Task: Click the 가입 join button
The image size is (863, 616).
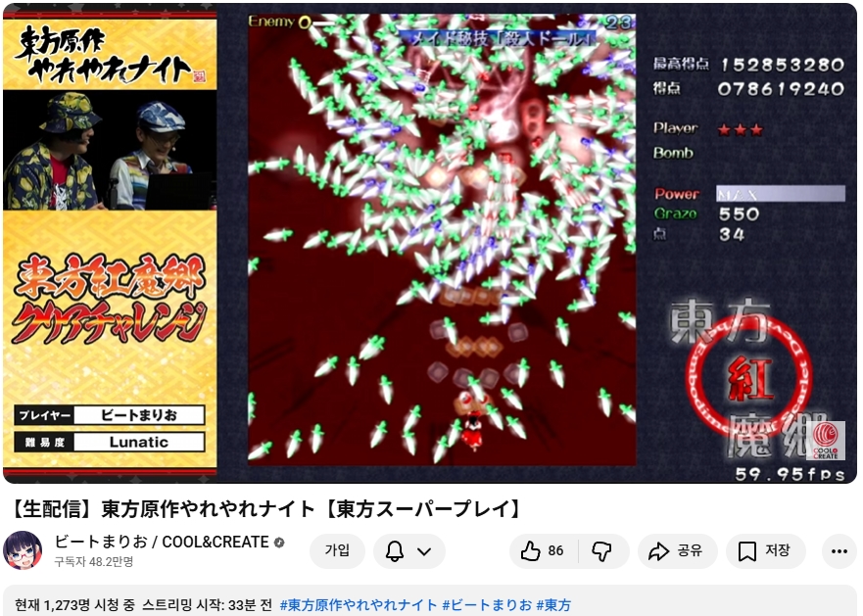Action: [337, 551]
